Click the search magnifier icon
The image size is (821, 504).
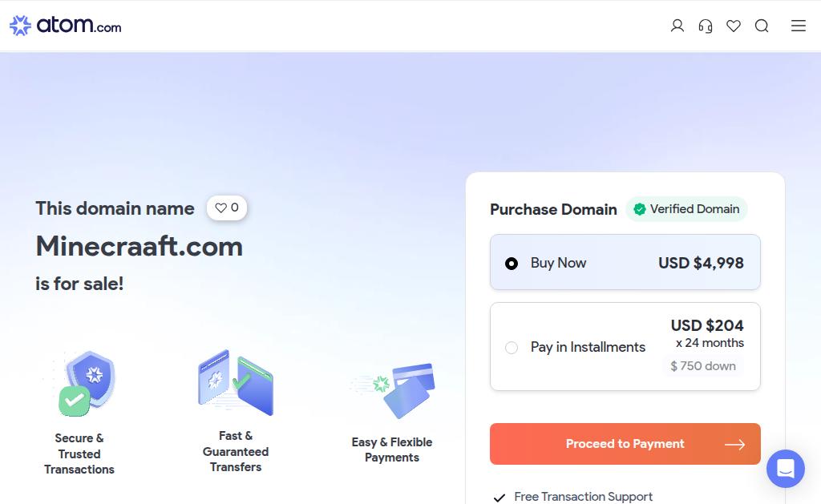coord(762,26)
